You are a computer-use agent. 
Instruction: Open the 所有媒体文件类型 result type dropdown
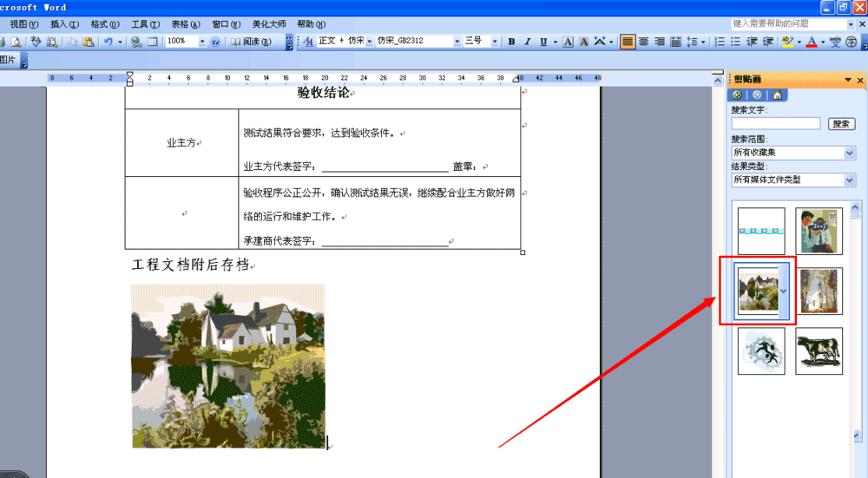(x=850, y=180)
